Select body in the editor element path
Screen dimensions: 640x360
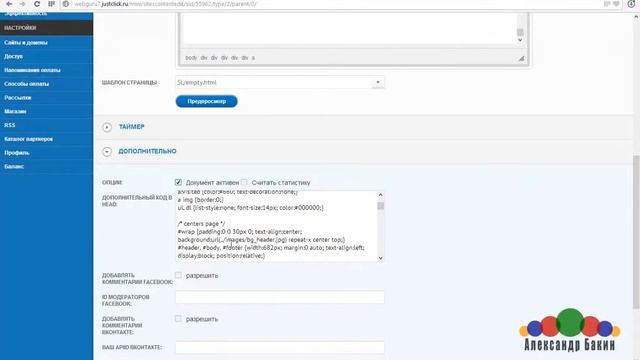click(191, 58)
